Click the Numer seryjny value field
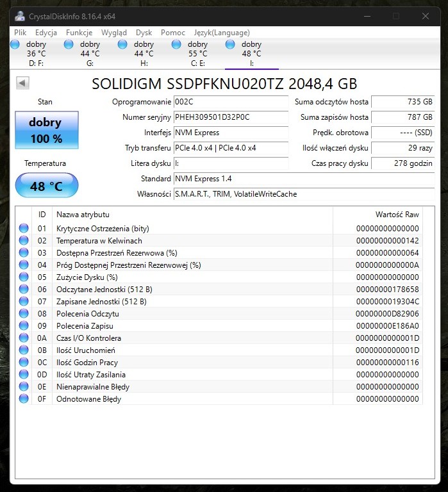The height and width of the screenshot is (492, 448). 231,117
